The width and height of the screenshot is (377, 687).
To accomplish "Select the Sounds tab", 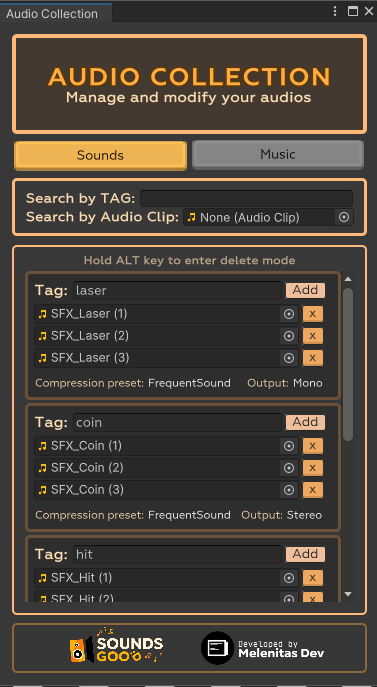I will (100, 155).
